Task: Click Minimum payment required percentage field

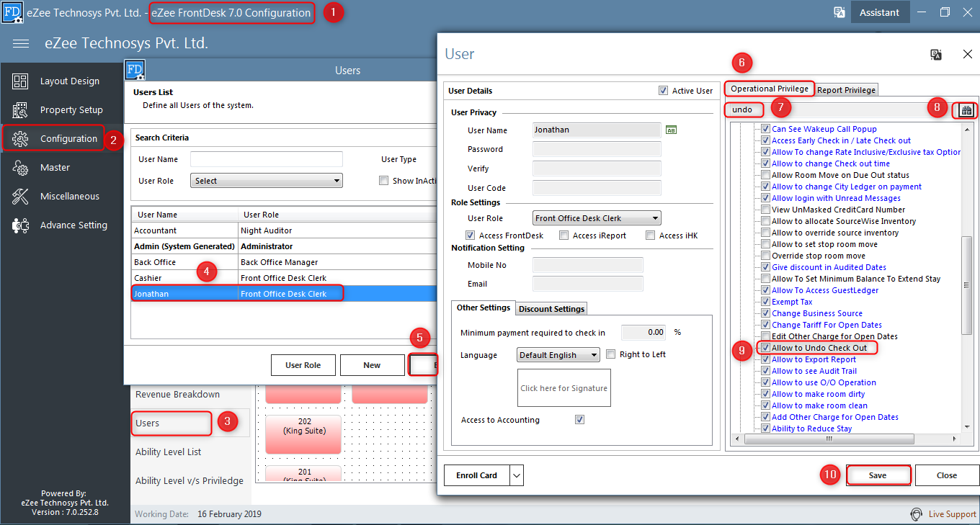Action: 644,333
